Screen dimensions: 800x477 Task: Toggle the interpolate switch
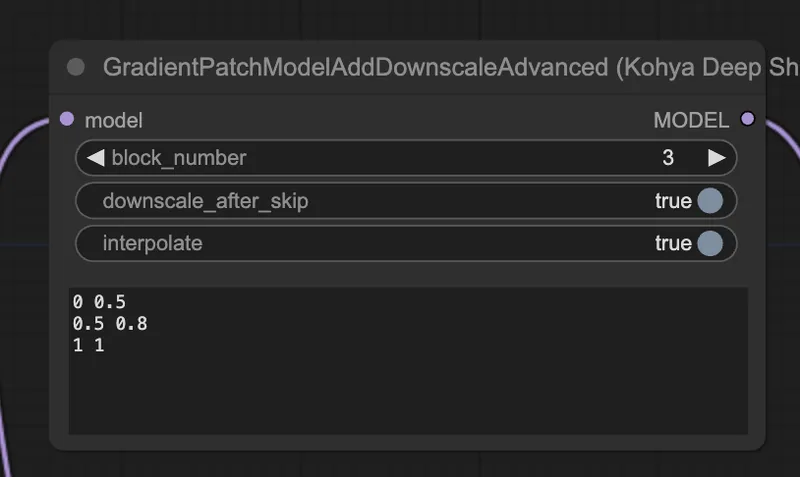[710, 243]
